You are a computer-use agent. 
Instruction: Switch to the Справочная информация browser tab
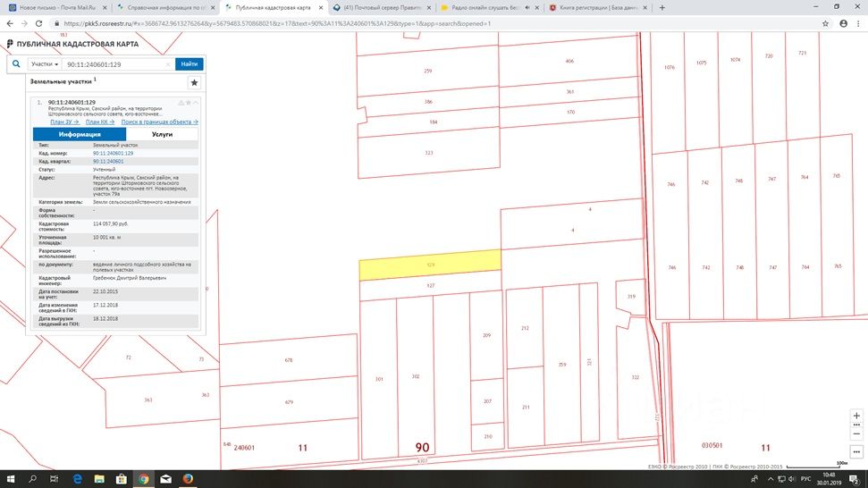click(x=166, y=8)
